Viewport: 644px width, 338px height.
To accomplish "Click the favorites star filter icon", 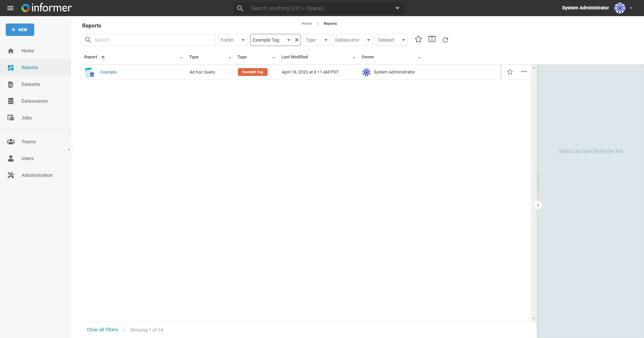I will tap(418, 39).
